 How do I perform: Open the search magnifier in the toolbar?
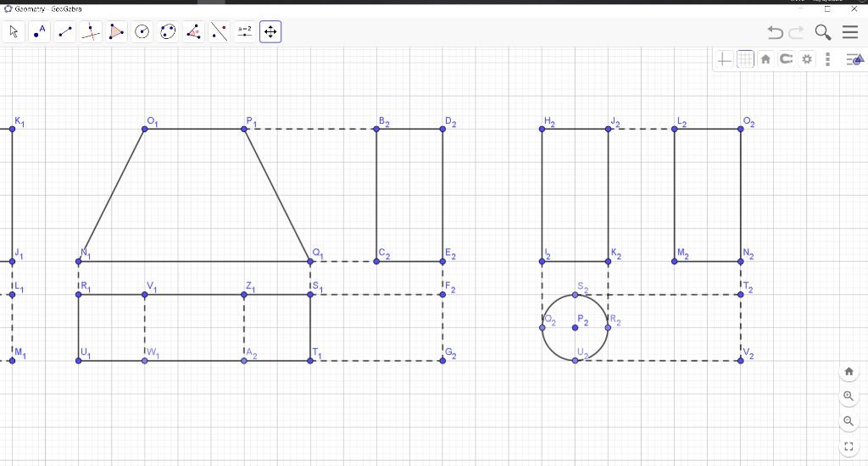(x=822, y=32)
